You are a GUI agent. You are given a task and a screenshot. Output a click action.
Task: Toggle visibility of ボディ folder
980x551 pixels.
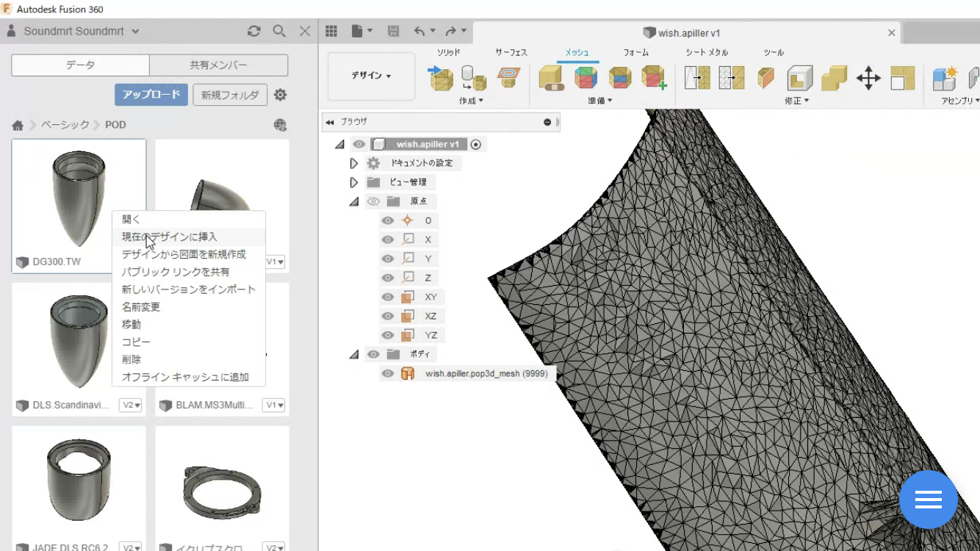pyautogui.click(x=373, y=354)
